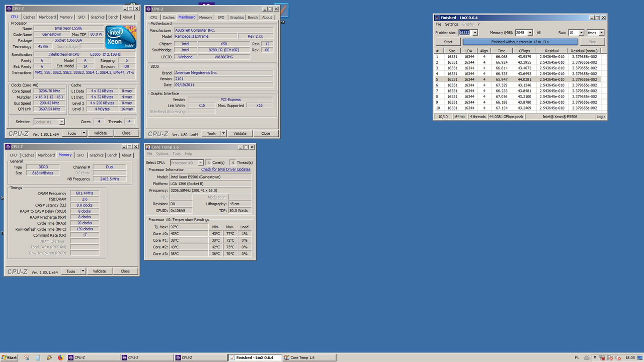Screen dimensions: 644x362
Task: Launch Firefox from the quick launch bar
Action: pyautogui.click(x=60, y=357)
